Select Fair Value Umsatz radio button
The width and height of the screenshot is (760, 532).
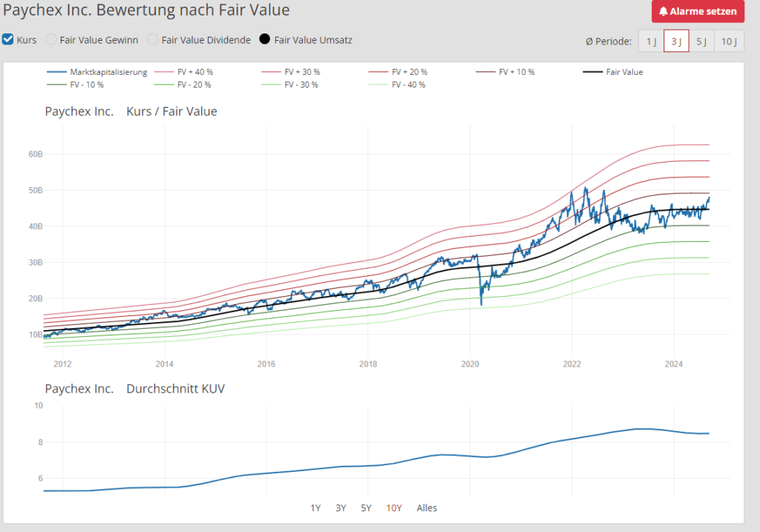tap(264, 39)
